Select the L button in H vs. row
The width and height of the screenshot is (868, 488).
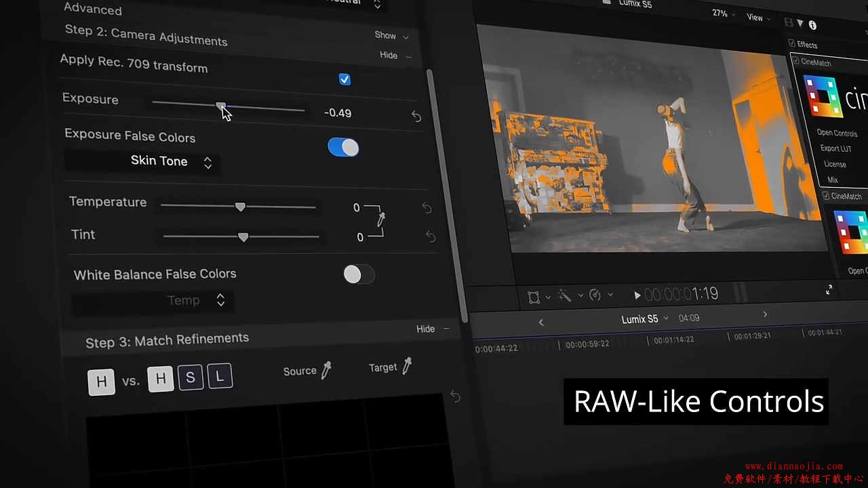[x=220, y=376]
